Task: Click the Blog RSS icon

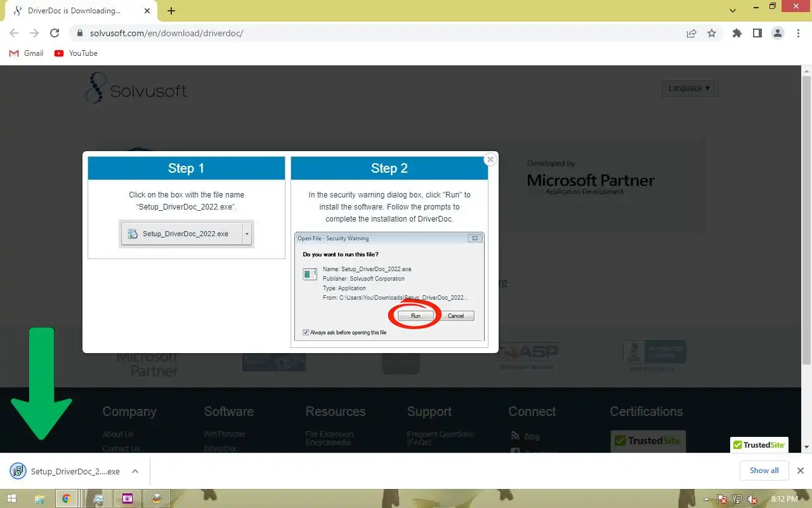Action: 515,436
